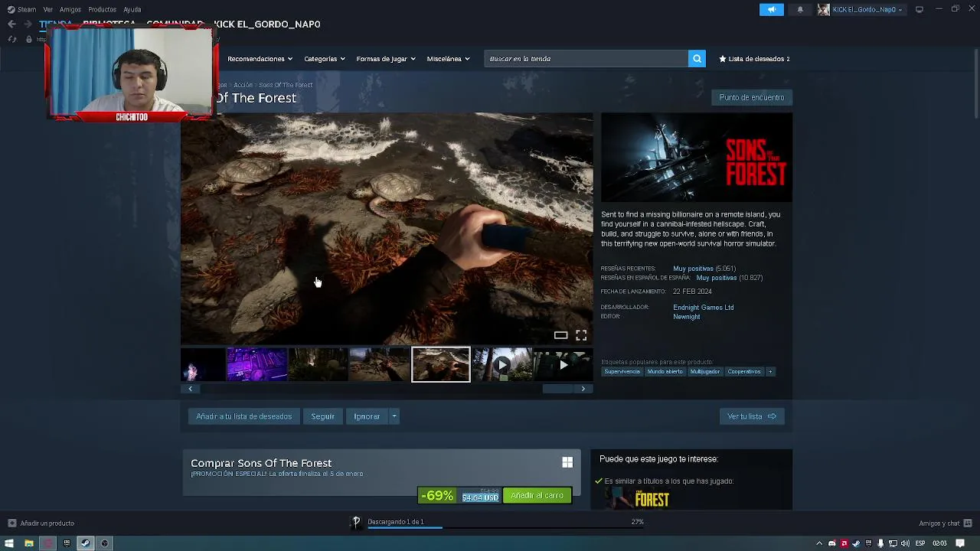Select the Mundo abierto tag
The width and height of the screenshot is (980, 551).
665,372
